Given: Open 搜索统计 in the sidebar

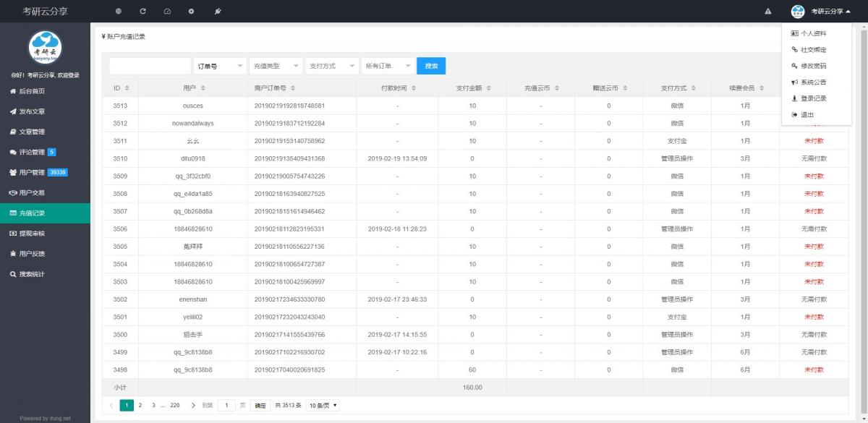Looking at the screenshot, I should (45, 274).
